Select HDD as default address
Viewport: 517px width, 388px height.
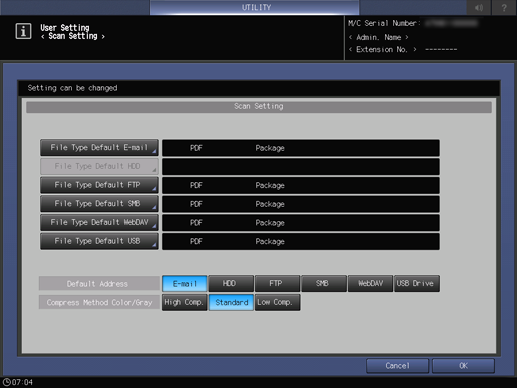click(231, 284)
